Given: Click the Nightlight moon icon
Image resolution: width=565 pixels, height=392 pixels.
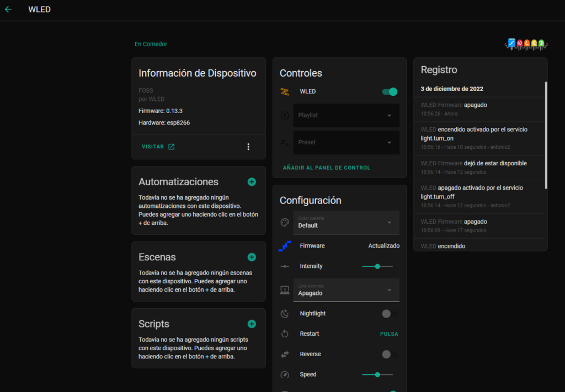Looking at the screenshot, I should (x=285, y=314).
